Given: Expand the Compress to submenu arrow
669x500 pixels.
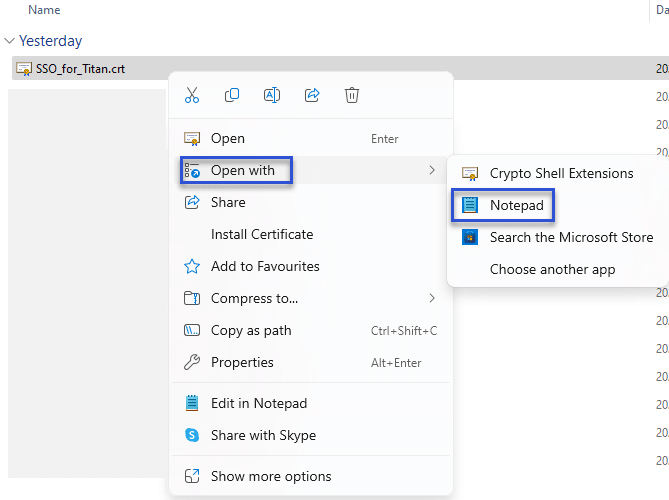Looking at the screenshot, I should 432,298.
